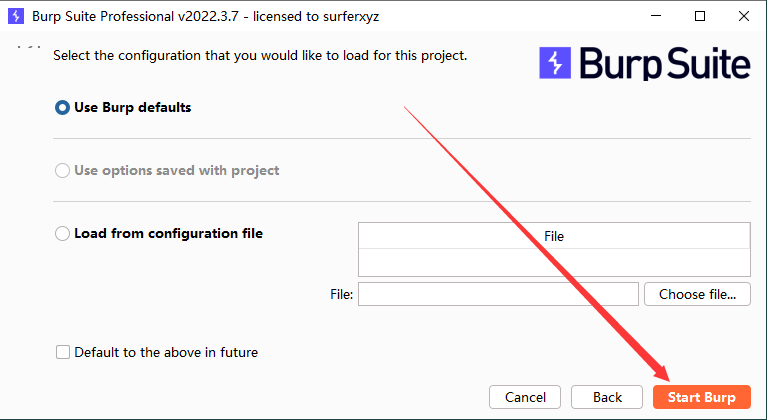The image size is (767, 420).
Task: Select the Use Burp defaults option
Action: 63,108
